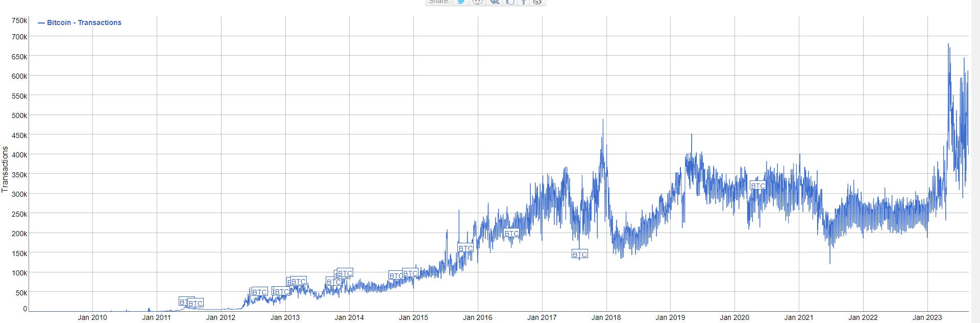Click the Jan 2021 x-axis label
Image resolution: width=980 pixels, height=323 pixels.
799,317
